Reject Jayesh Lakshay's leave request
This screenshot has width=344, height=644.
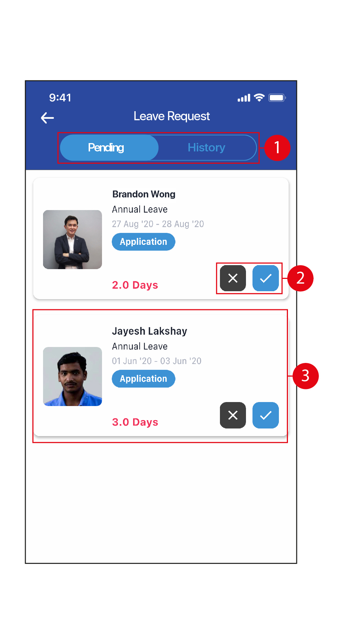point(233,415)
